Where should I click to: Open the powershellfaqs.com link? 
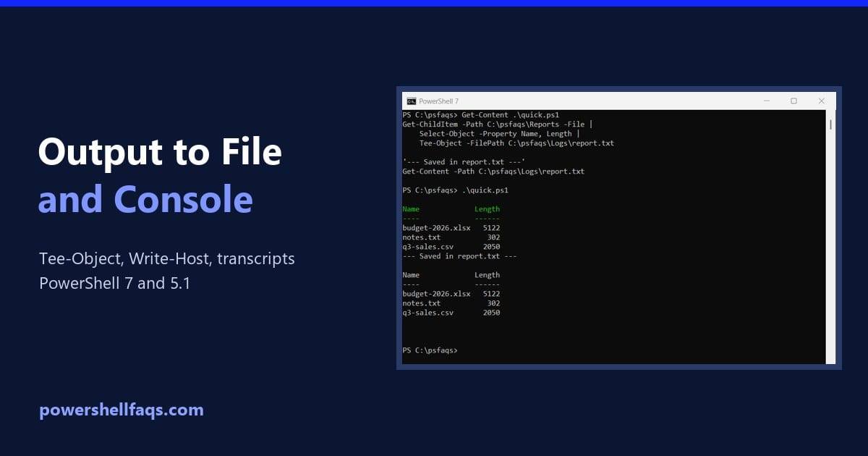pyautogui.click(x=122, y=410)
